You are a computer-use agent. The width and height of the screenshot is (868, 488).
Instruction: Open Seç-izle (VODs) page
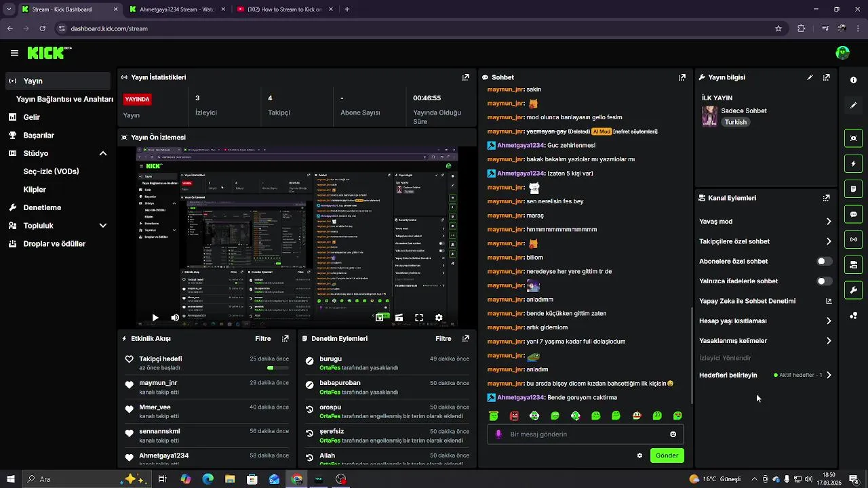pyautogui.click(x=52, y=171)
